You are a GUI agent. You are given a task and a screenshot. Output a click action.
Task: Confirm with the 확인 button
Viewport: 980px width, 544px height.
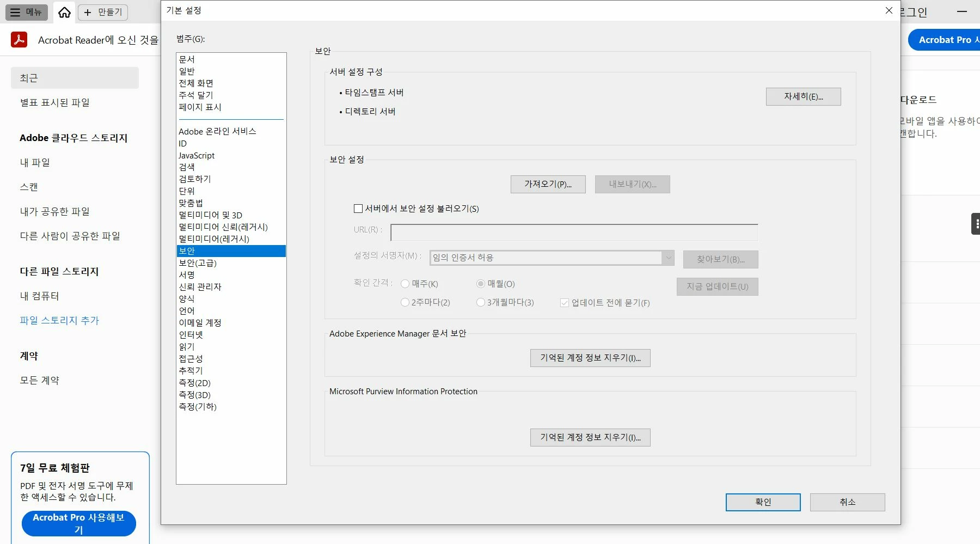coord(763,502)
